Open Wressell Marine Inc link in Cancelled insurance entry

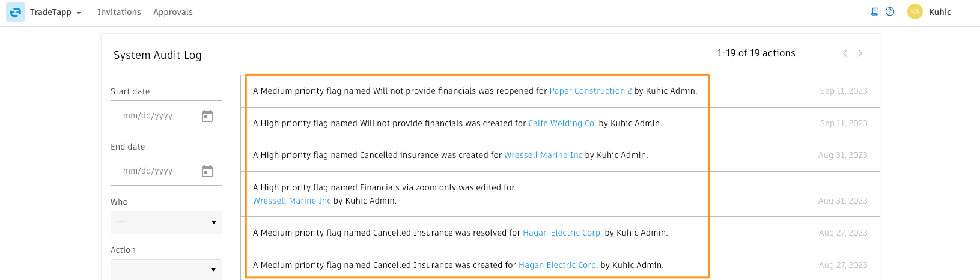click(x=543, y=155)
